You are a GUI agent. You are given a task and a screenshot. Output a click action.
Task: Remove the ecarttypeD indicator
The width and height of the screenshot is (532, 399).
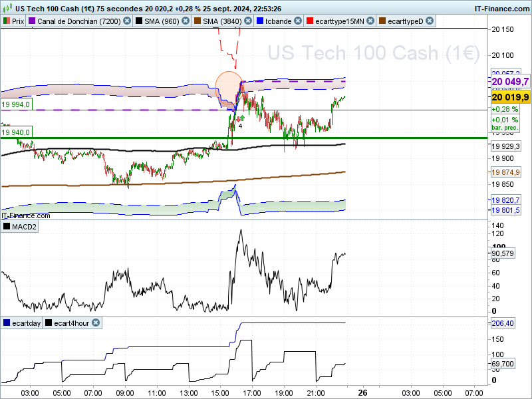(x=430, y=21)
